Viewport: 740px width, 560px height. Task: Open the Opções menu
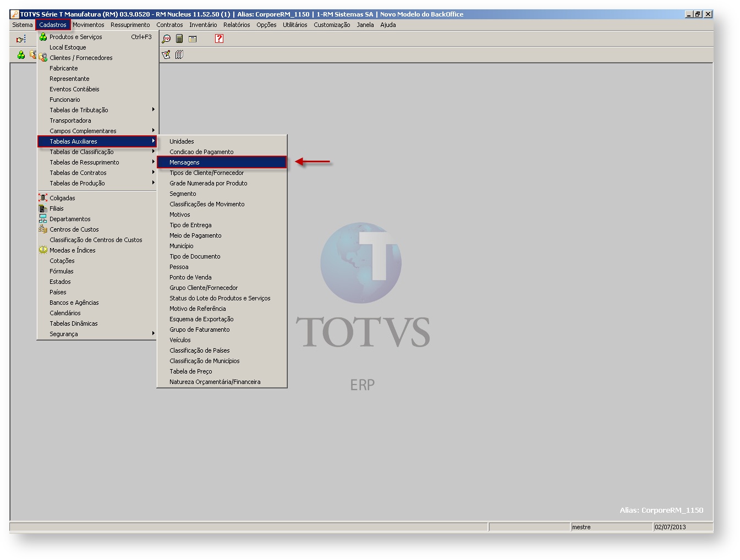pos(266,25)
